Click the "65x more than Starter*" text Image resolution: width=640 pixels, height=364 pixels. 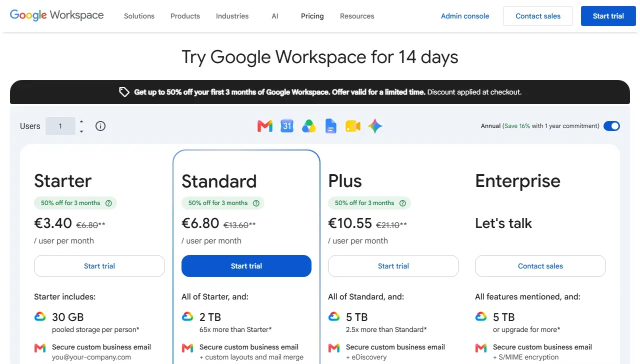(235, 329)
